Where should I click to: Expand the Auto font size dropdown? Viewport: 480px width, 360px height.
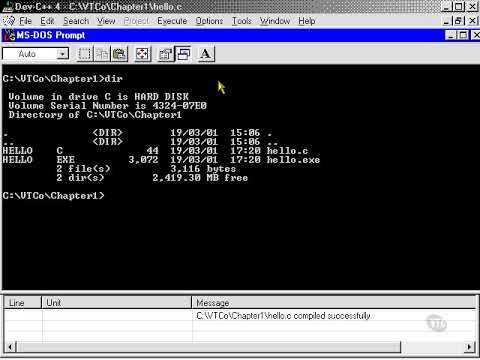pos(62,54)
